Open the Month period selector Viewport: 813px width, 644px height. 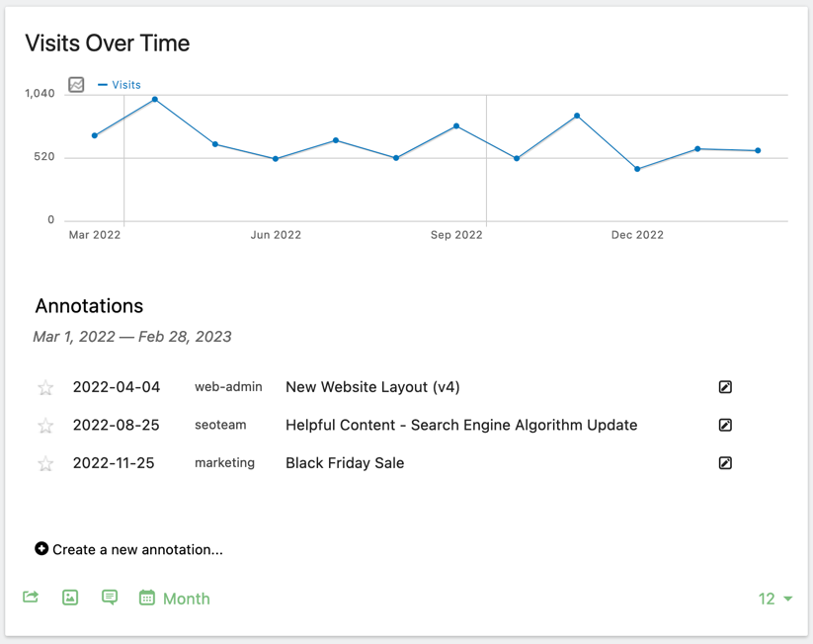coord(175,599)
